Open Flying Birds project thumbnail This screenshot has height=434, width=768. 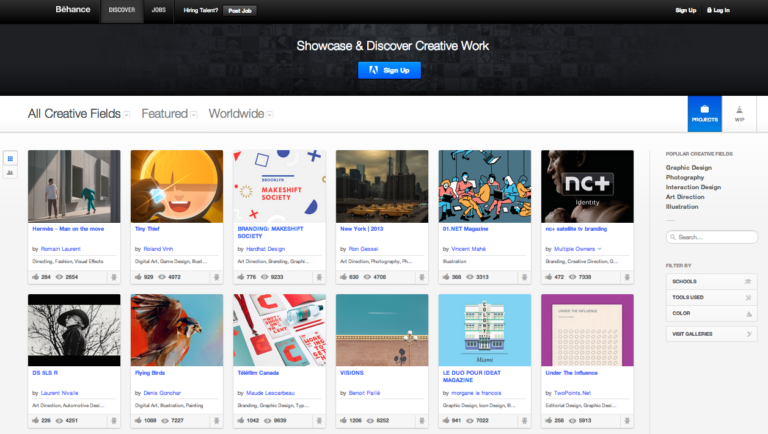click(177, 330)
